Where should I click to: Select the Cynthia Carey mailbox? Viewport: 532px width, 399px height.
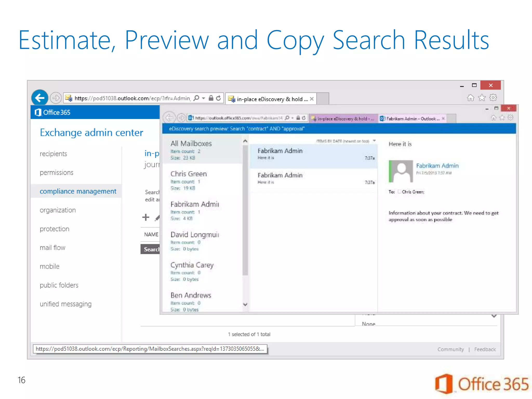(x=202, y=272)
